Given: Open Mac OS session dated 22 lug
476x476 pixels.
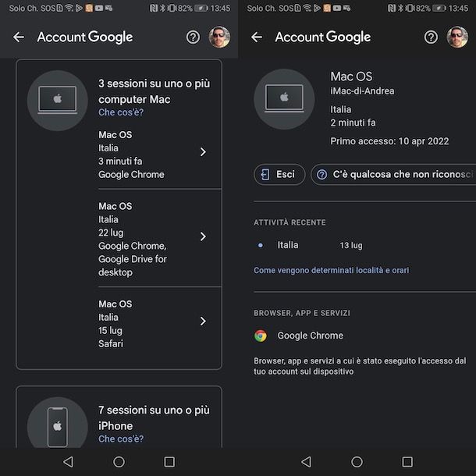Looking at the screenshot, I should click(x=160, y=239).
